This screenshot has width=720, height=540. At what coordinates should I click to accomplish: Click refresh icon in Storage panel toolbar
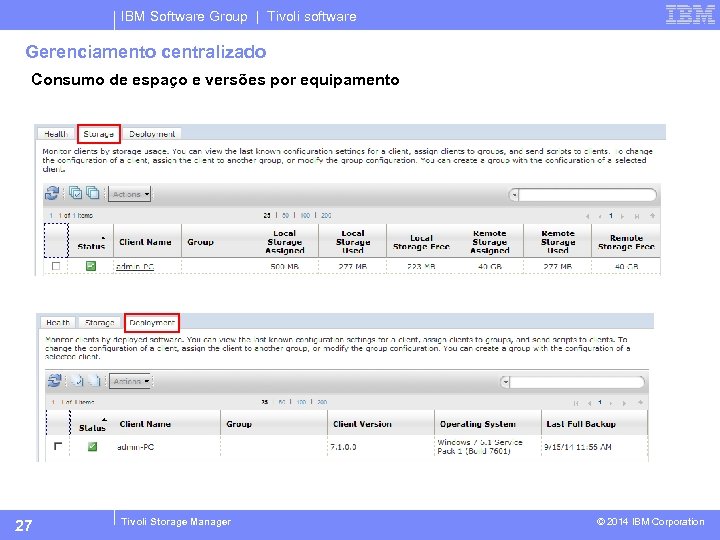(52, 193)
